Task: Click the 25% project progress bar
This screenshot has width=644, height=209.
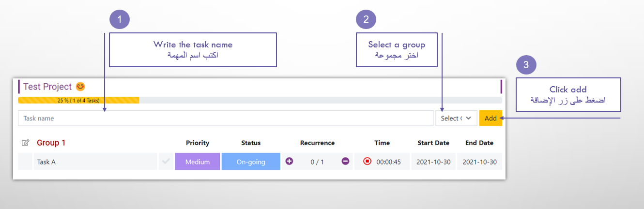Action: [78, 100]
